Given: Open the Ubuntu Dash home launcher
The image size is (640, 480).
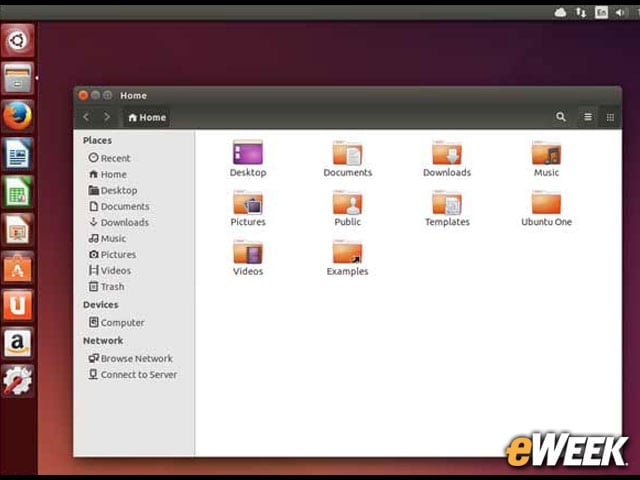Looking at the screenshot, I should tap(18, 40).
